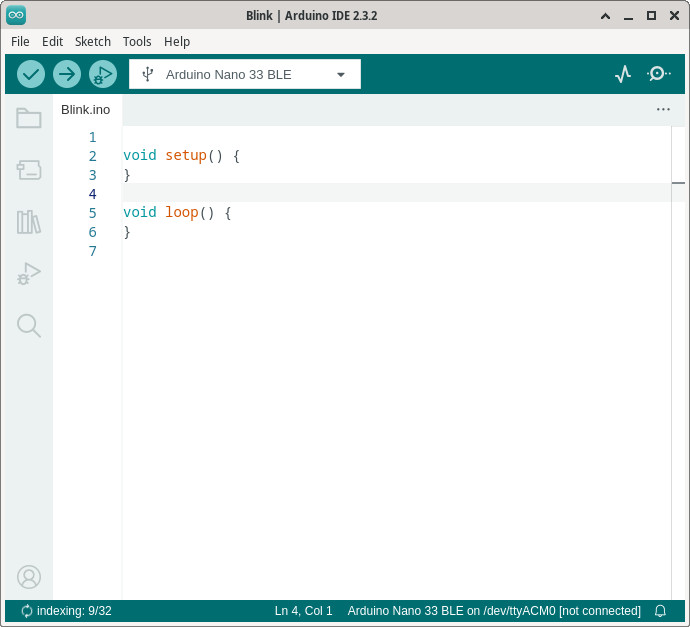The width and height of the screenshot is (690, 627).
Task: Click line number 7 in gutter
Action: pos(92,251)
